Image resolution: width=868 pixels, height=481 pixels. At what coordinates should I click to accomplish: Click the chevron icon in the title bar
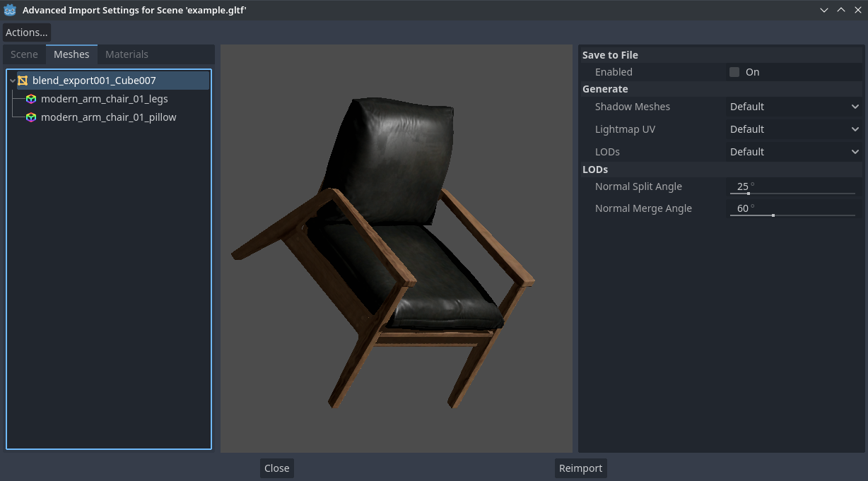pyautogui.click(x=823, y=10)
